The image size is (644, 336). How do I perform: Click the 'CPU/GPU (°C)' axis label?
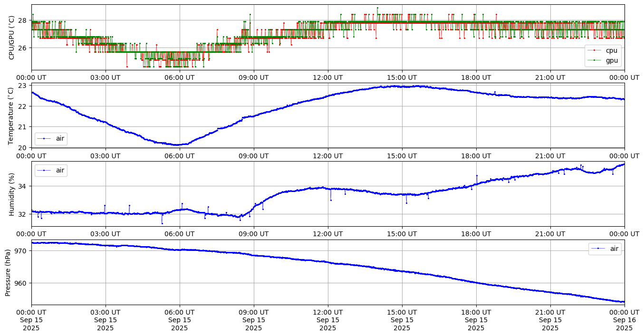(12, 37)
